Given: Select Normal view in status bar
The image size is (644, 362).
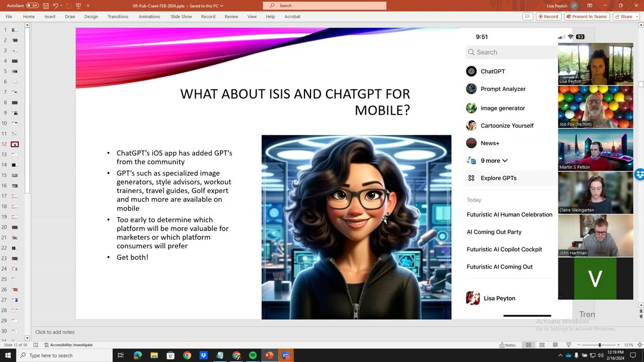Looking at the screenshot, I should click(x=528, y=345).
